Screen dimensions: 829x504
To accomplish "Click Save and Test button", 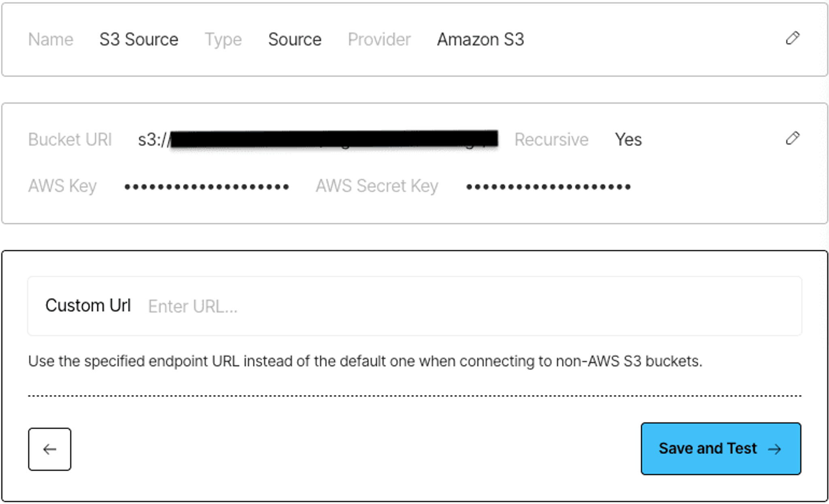I will tap(721, 449).
